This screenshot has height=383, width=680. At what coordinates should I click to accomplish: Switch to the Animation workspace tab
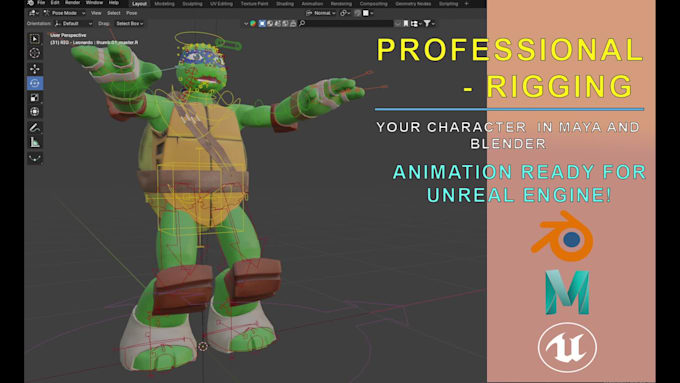(x=312, y=3)
